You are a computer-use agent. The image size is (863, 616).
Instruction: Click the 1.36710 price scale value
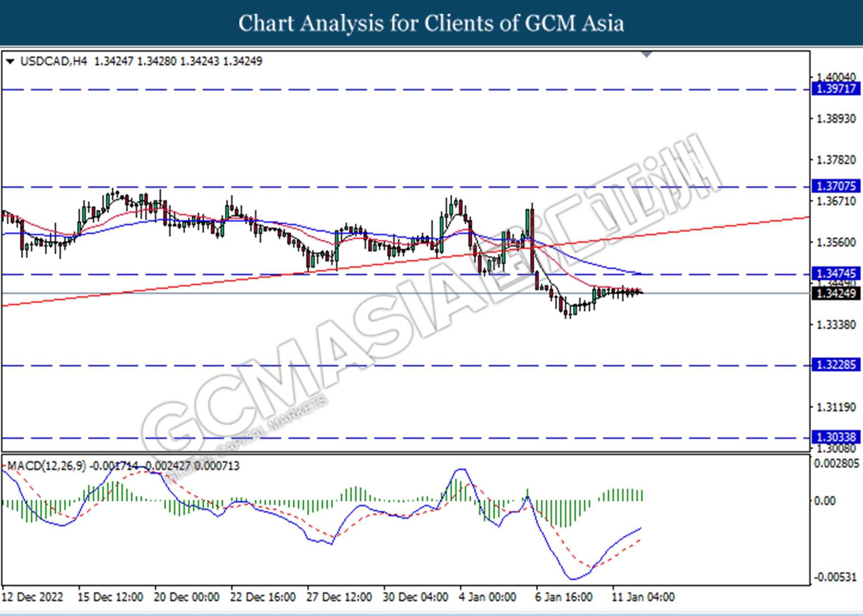coord(836,201)
